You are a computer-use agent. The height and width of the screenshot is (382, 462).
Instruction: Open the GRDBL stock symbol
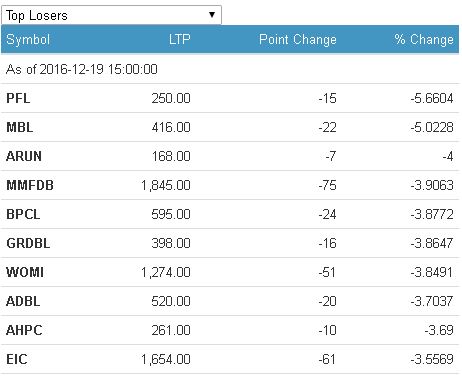28,243
